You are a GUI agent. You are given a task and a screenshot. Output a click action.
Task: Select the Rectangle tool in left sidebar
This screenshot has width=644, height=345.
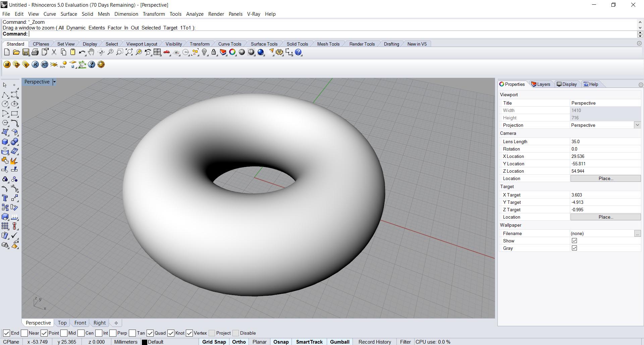click(x=14, y=114)
